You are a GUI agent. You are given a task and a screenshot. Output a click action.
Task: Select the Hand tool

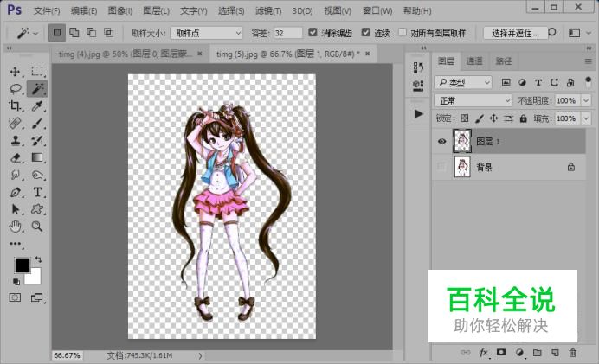tap(15, 227)
